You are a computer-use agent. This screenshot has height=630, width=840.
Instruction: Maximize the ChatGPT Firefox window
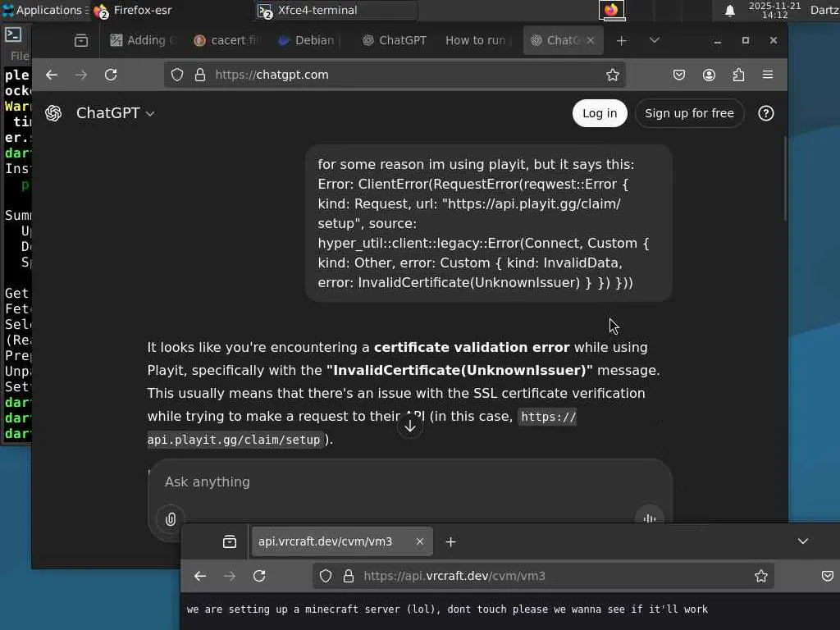[x=745, y=41]
